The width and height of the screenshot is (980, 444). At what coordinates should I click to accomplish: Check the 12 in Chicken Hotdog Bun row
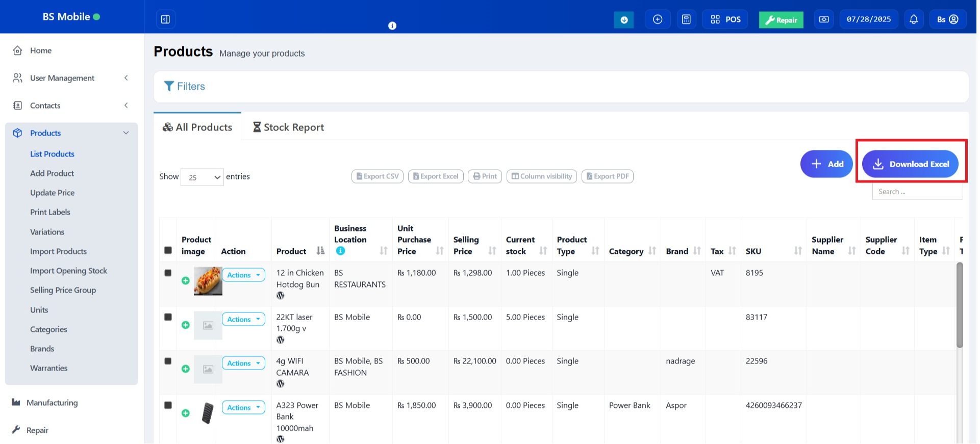168,273
